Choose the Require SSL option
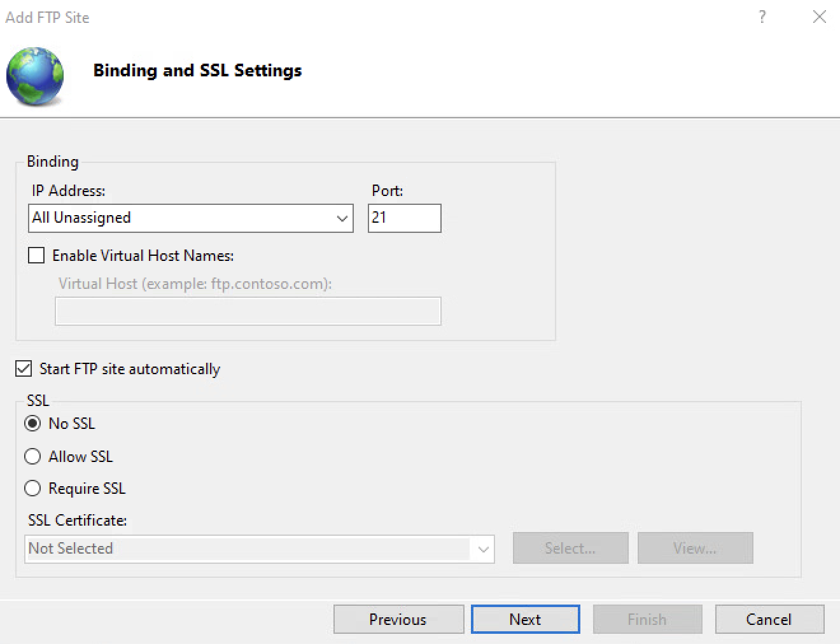The width and height of the screenshot is (840, 644). point(32,488)
